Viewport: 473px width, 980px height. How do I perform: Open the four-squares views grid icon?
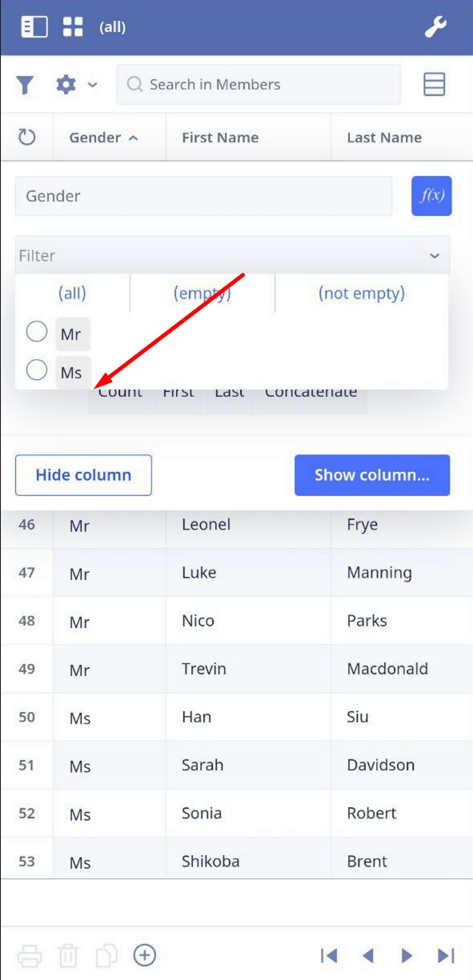click(73, 27)
